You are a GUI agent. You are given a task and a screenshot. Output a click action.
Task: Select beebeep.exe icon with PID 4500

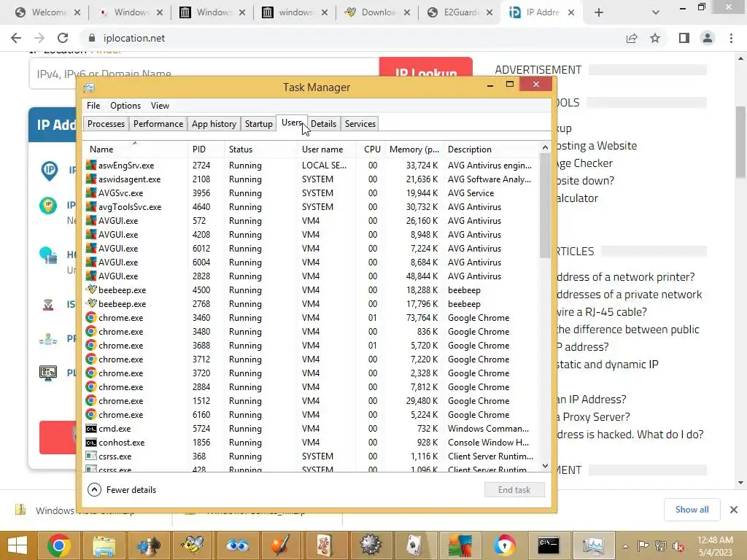click(x=91, y=289)
